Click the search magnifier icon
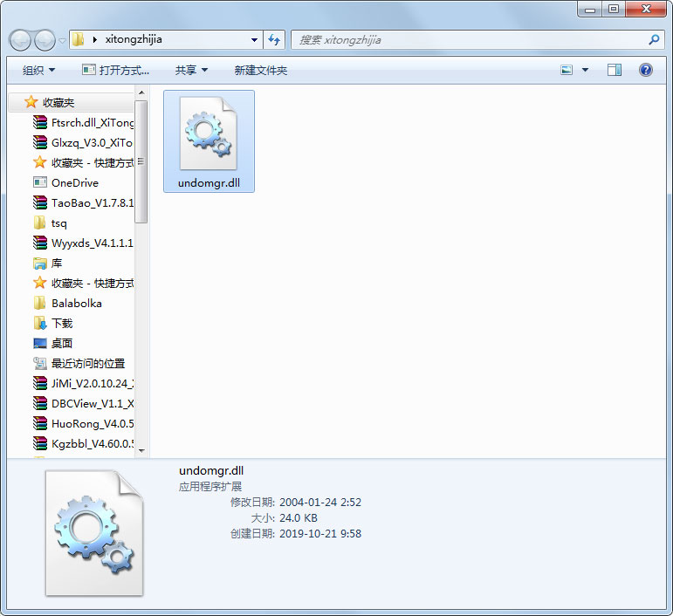673x616 pixels. coord(654,39)
